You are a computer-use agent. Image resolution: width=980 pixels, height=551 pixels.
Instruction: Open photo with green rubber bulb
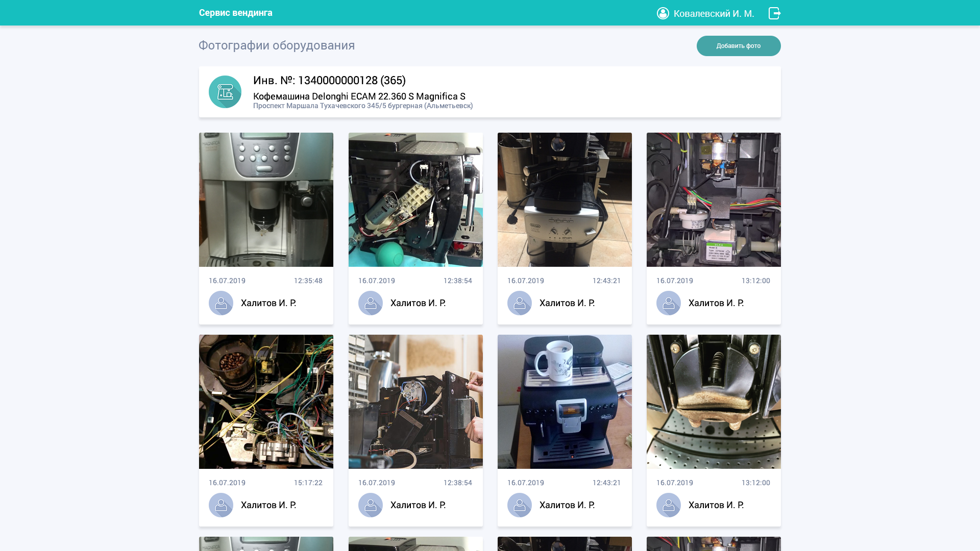415,199
